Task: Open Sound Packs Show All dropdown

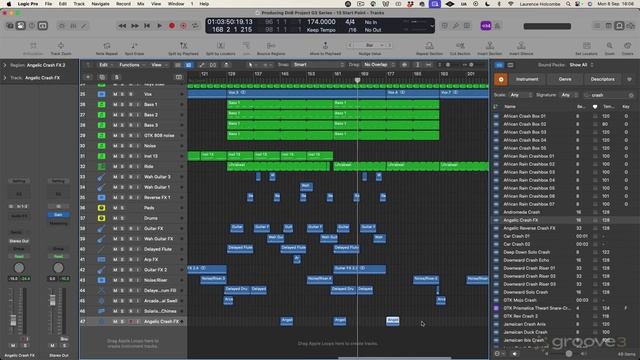Action: click(x=581, y=65)
